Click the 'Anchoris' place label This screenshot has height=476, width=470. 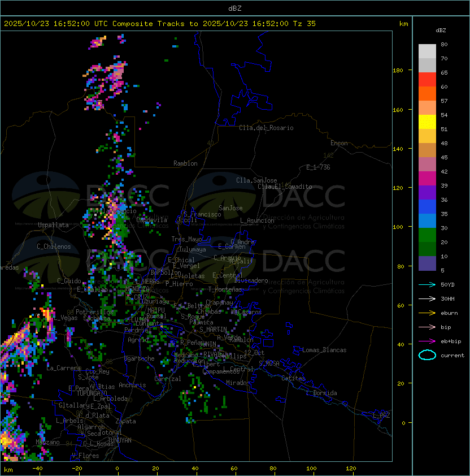(132, 385)
